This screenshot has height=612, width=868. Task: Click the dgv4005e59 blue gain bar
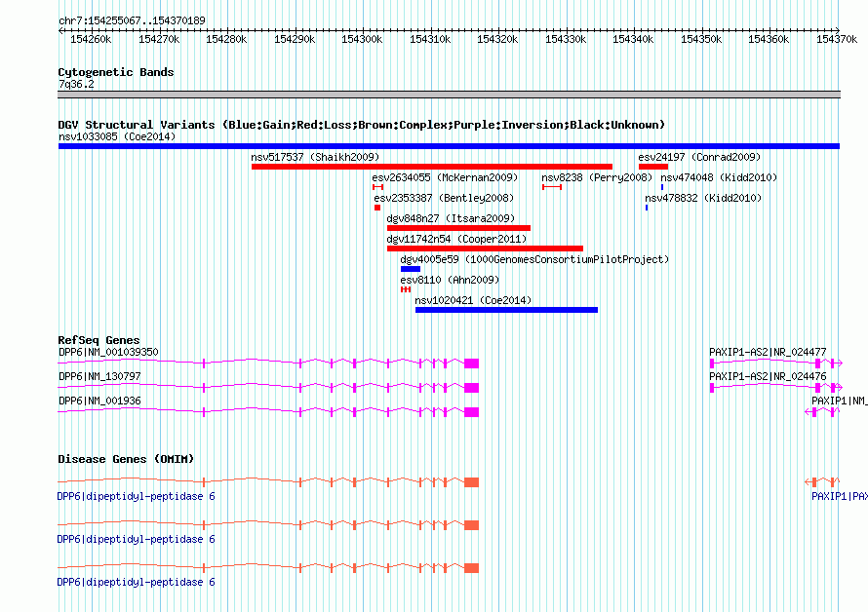(411, 269)
